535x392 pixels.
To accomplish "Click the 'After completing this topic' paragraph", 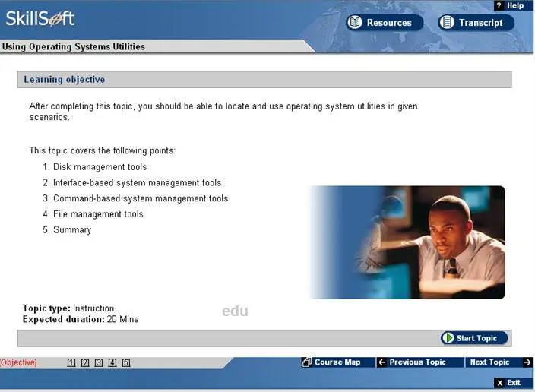I will tap(223, 112).
